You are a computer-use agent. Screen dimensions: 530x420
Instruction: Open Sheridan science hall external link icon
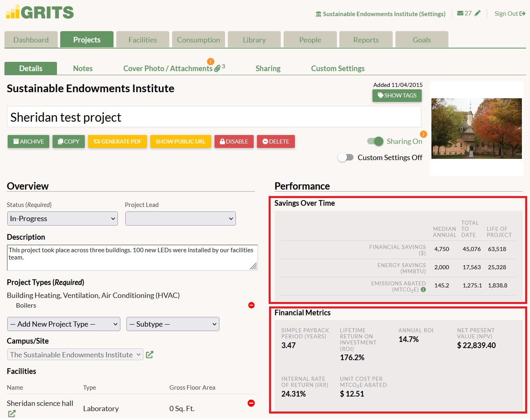click(x=12, y=414)
